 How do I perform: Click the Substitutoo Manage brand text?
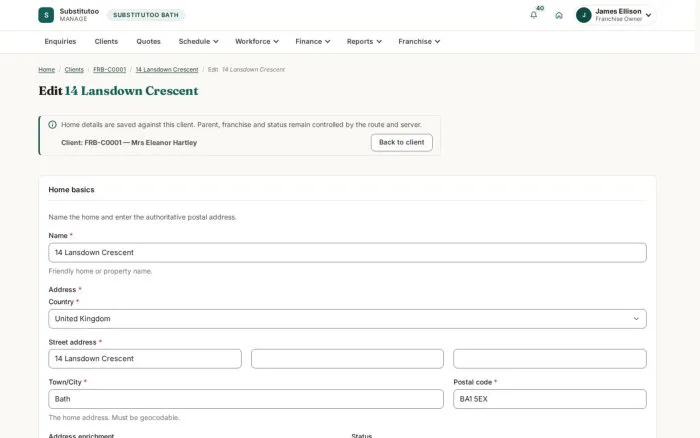point(79,15)
